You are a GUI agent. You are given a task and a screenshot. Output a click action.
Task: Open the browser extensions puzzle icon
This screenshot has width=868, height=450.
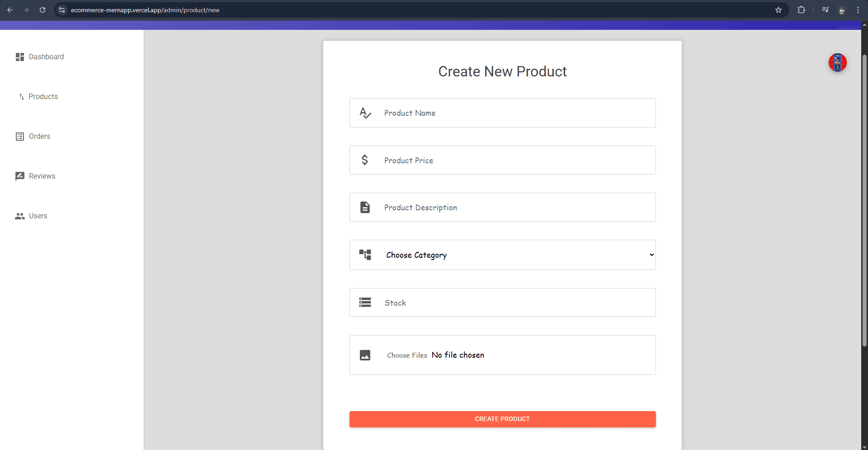801,10
